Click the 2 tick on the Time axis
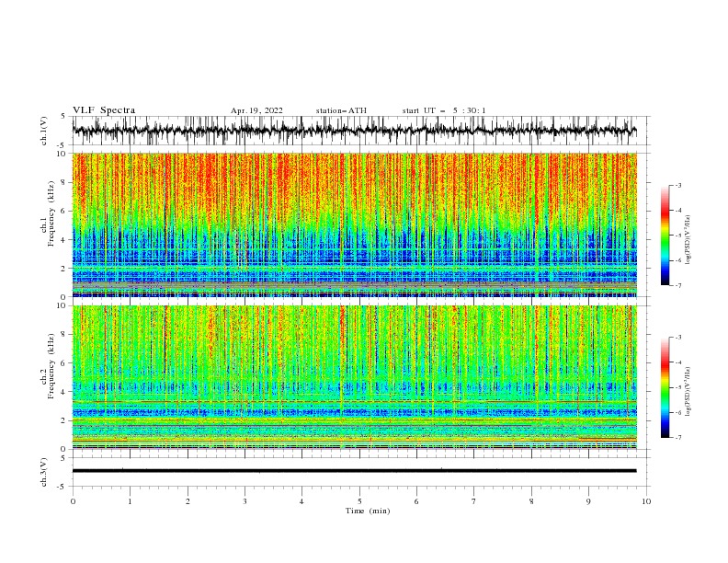This screenshot has height=563, width=728. click(x=188, y=501)
